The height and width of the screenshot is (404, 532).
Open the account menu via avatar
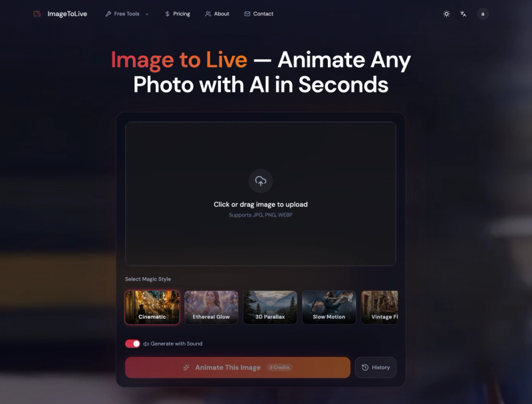click(x=482, y=13)
